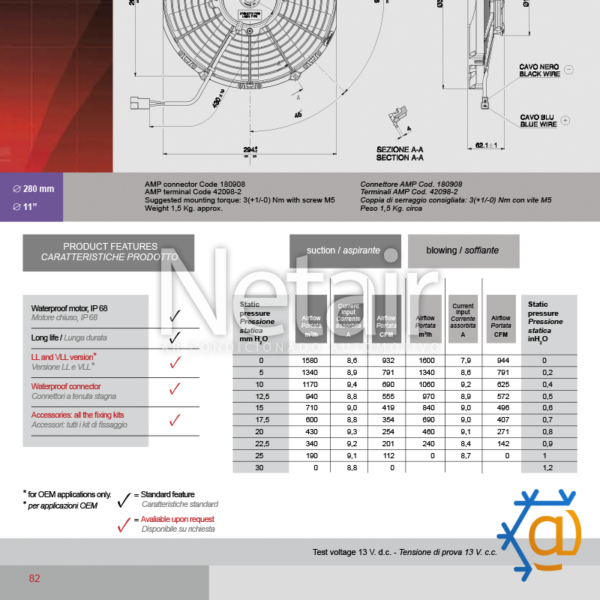Toggle the Waterproof connector checkmark
The image size is (600, 600).
coord(175,391)
